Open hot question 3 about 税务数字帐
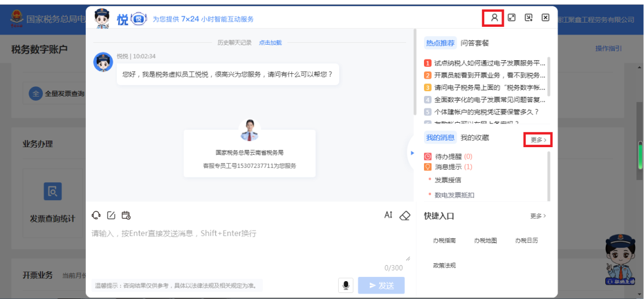 tap(485, 88)
